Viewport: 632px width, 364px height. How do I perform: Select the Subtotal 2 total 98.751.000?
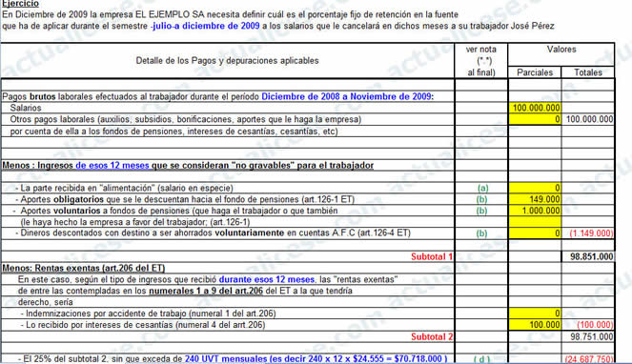(x=588, y=336)
